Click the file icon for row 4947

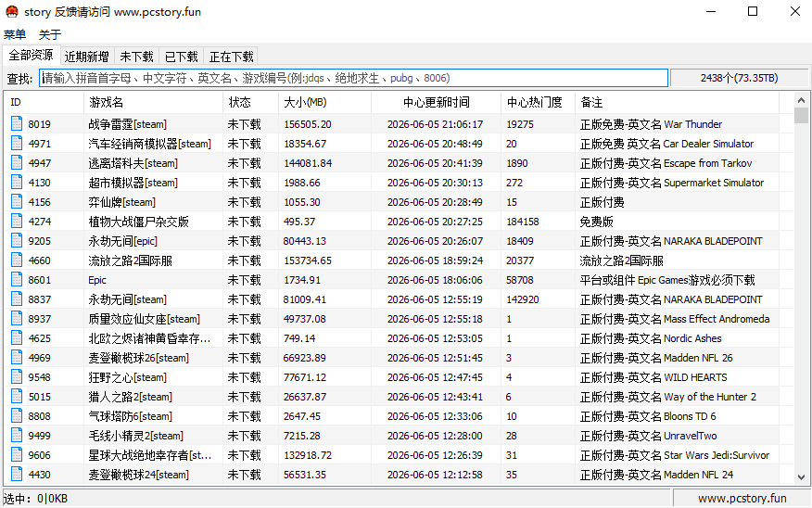pos(17,162)
